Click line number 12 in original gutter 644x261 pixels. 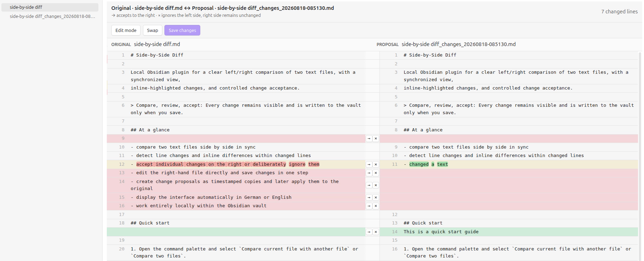point(122,164)
